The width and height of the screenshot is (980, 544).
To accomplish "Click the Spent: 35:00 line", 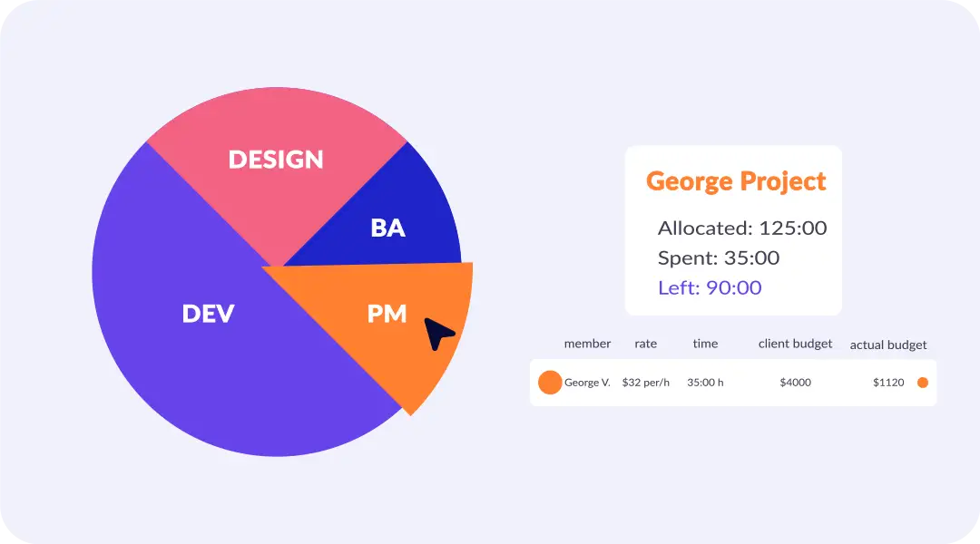I will click(x=719, y=257).
